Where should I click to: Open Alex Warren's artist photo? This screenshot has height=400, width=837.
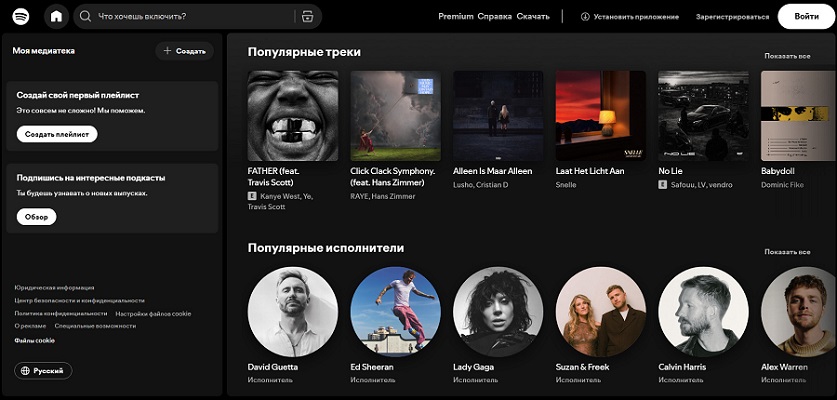coord(799,312)
